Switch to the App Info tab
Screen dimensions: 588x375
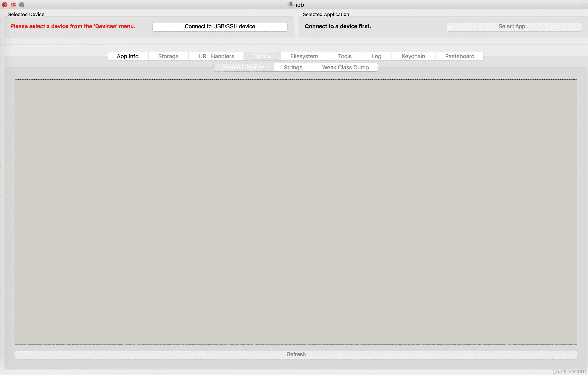point(128,56)
